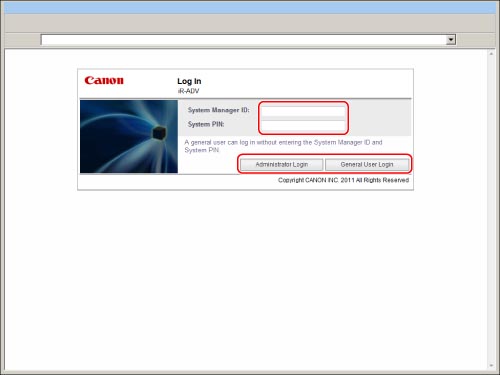The image size is (500, 375).
Task: Click the blue window title bar
Action: [250, 7]
